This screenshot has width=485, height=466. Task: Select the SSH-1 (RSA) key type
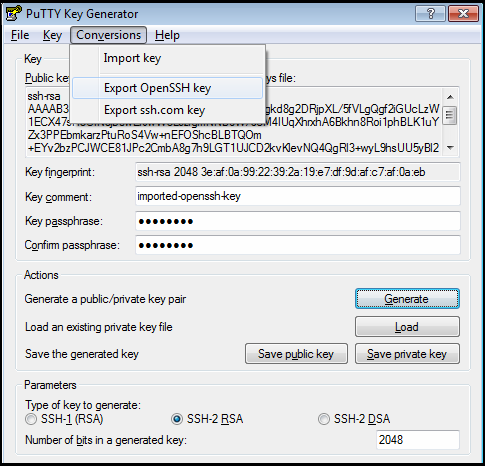(31, 419)
